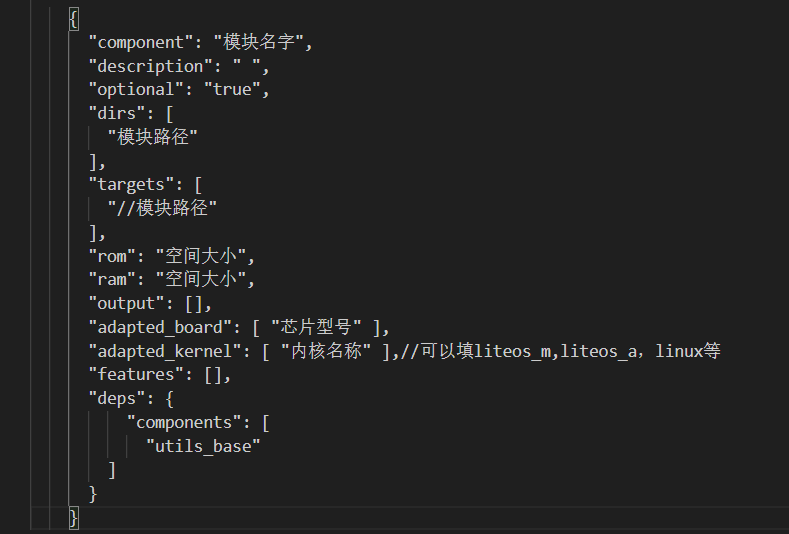The height and width of the screenshot is (534, 789).
Task: Click the highlighted closing brace on the last line
Action: coord(73,517)
